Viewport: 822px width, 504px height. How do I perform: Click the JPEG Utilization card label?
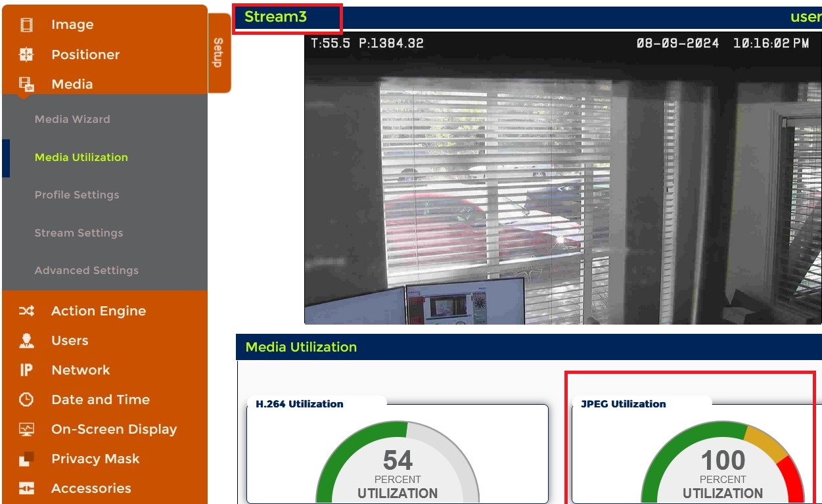tap(624, 403)
